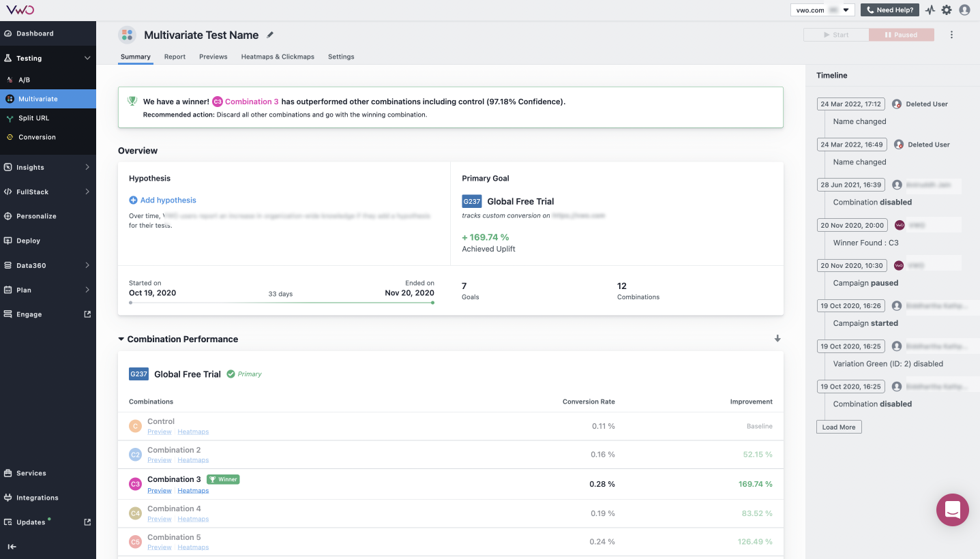Image resolution: width=980 pixels, height=559 pixels.
Task: Click Combination 3 link in winner banner
Action: coord(252,102)
